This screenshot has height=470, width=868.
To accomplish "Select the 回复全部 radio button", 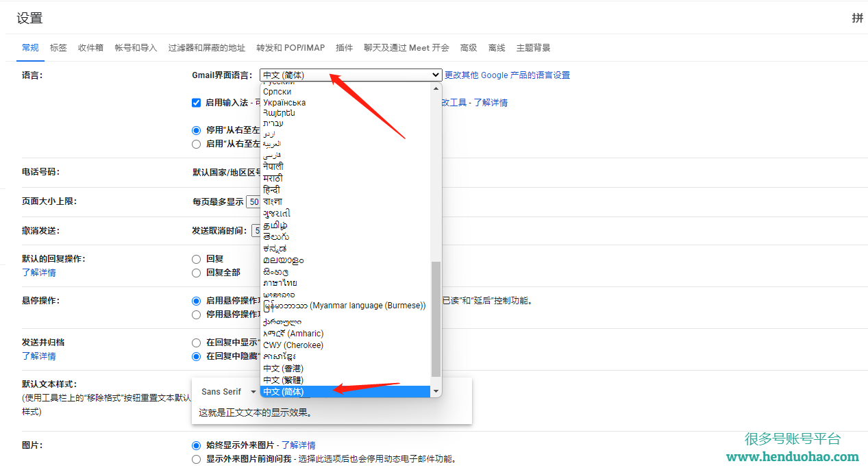I will [x=197, y=273].
